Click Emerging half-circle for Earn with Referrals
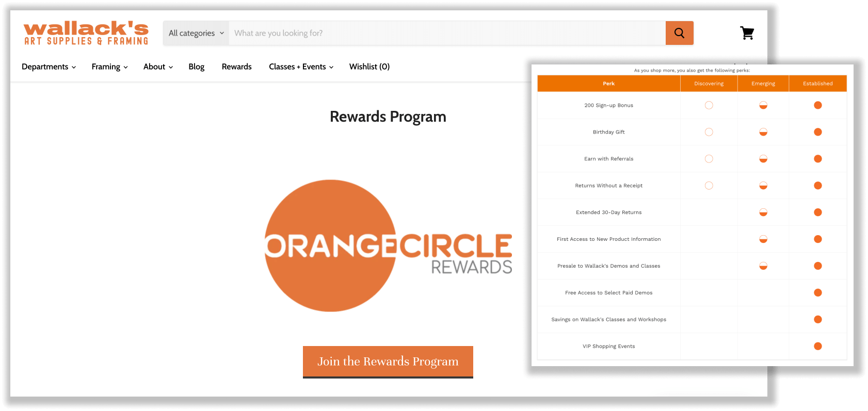This screenshot has height=411, width=868. coord(763,159)
